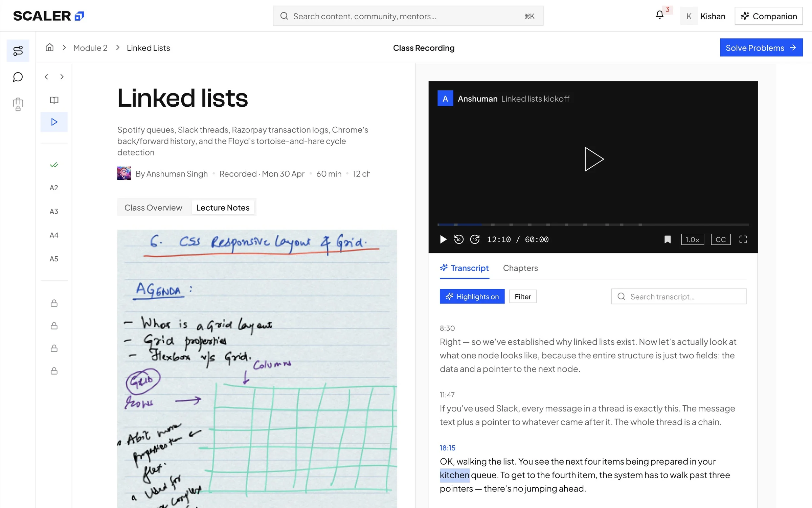Open Kishan user profile menu
This screenshot has width=812, height=508.
[703, 16]
